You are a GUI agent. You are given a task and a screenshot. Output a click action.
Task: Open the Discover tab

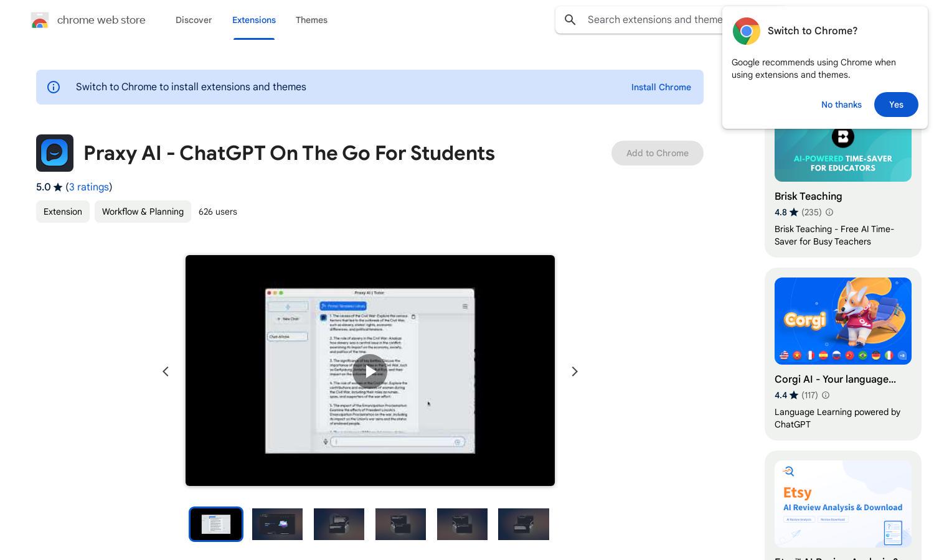click(x=194, y=20)
